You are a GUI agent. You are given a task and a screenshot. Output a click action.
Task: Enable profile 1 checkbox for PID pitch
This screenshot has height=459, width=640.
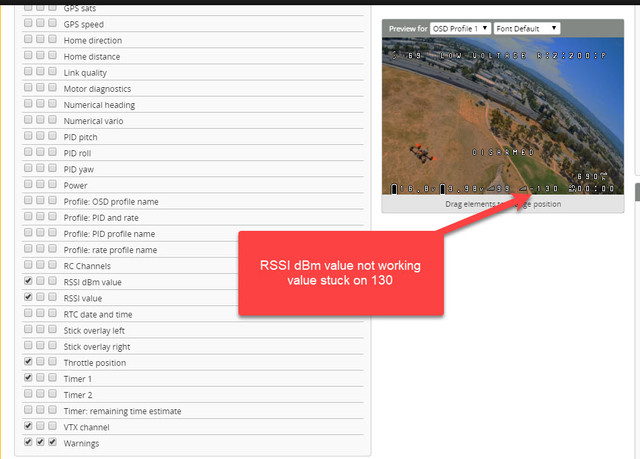click(28, 135)
